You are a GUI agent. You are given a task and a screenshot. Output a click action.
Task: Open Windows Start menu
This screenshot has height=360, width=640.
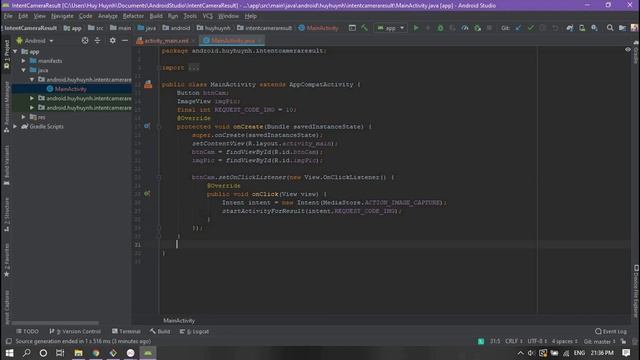9,353
